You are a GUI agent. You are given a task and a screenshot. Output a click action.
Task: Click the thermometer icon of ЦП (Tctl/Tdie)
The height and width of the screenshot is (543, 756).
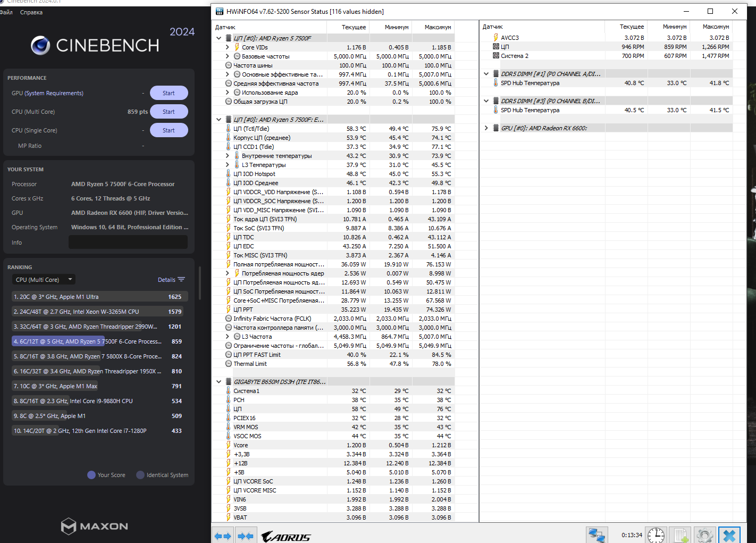tap(229, 129)
